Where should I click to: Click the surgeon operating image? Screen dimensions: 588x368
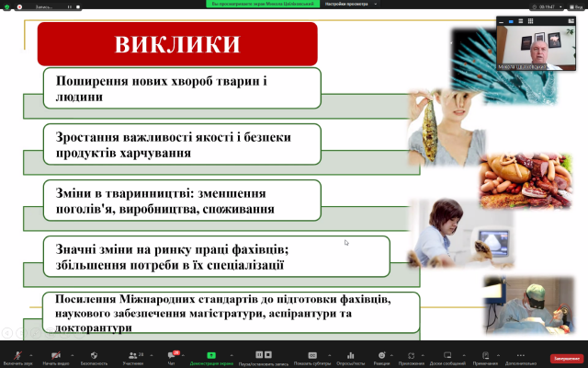529,305
